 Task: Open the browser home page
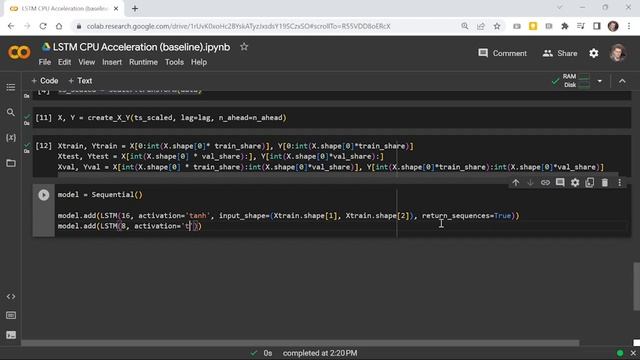point(59,26)
